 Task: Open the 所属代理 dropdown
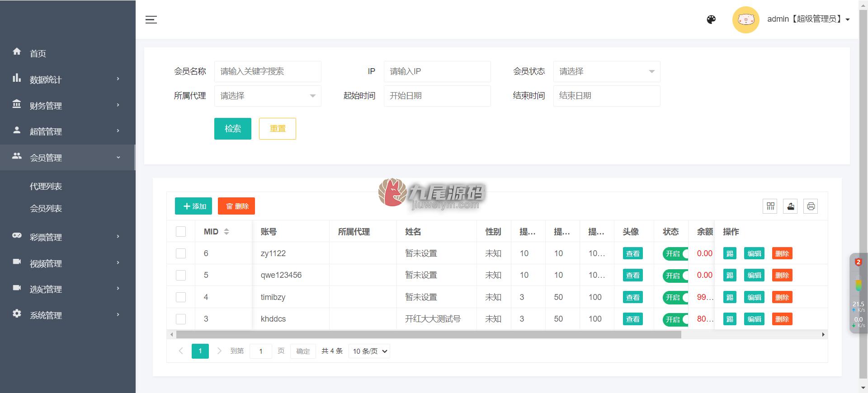click(x=268, y=96)
